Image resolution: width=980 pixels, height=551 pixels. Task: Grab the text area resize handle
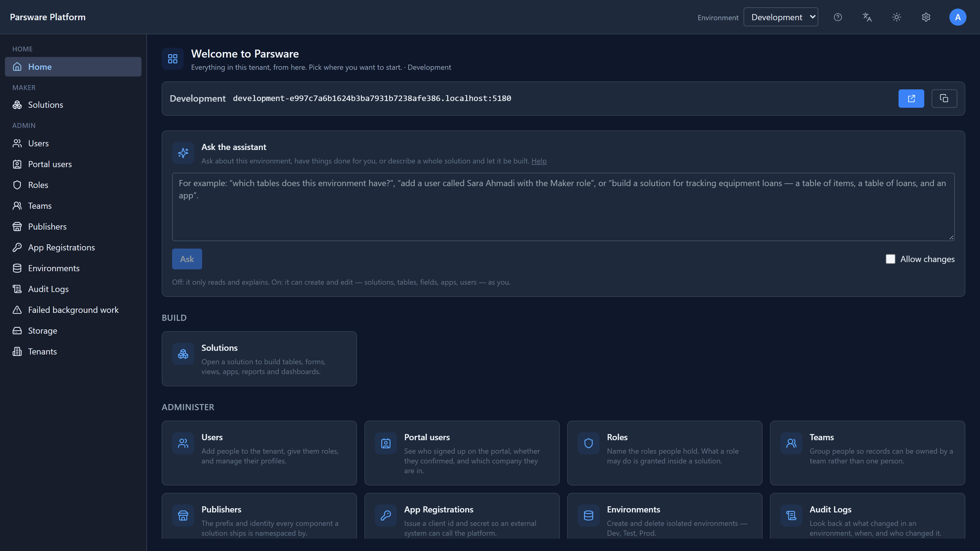click(x=951, y=237)
